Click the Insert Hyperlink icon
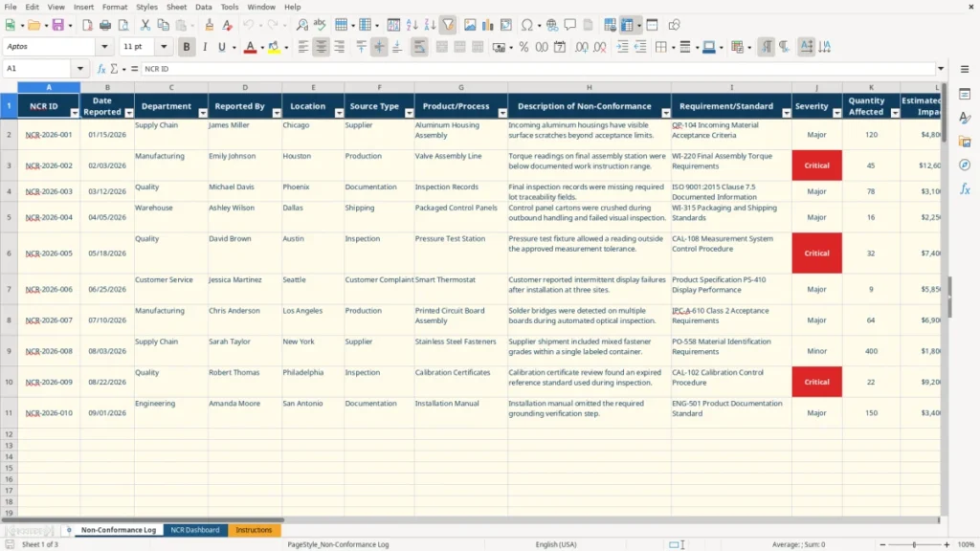Screen dimensions: 980x551 [552, 25]
